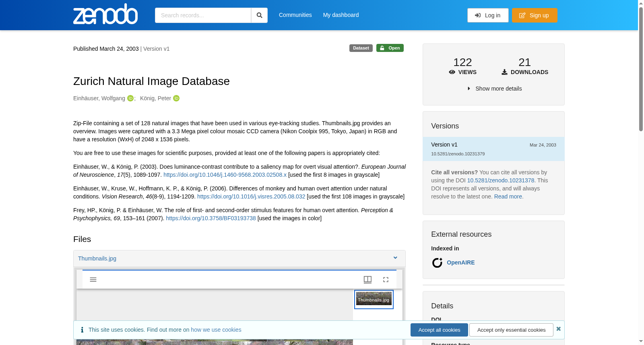Click the Sign up button
Screen dimensions: 644x345
(x=535, y=15)
